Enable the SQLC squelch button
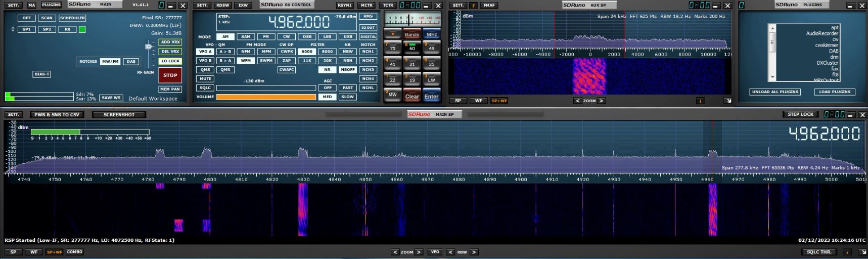The width and height of the screenshot is (868, 259). click(205, 88)
